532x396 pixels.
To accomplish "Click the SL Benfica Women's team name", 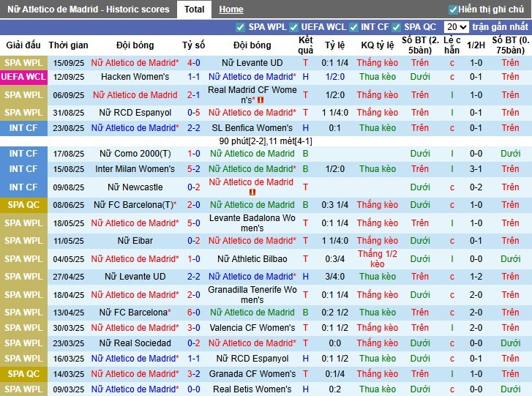I will pyautogui.click(x=252, y=128).
